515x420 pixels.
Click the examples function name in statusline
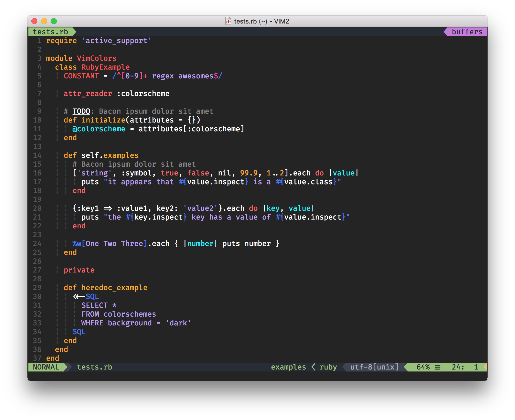pyautogui.click(x=288, y=367)
